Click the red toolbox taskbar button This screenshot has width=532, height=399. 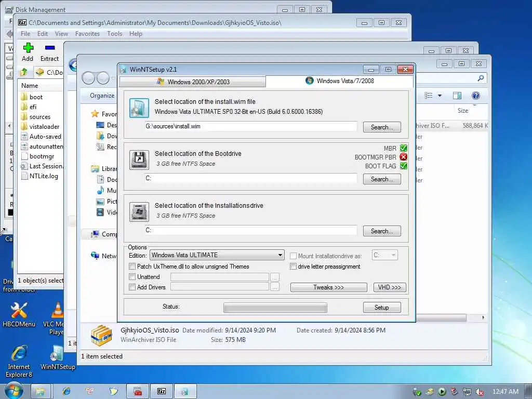(x=137, y=392)
